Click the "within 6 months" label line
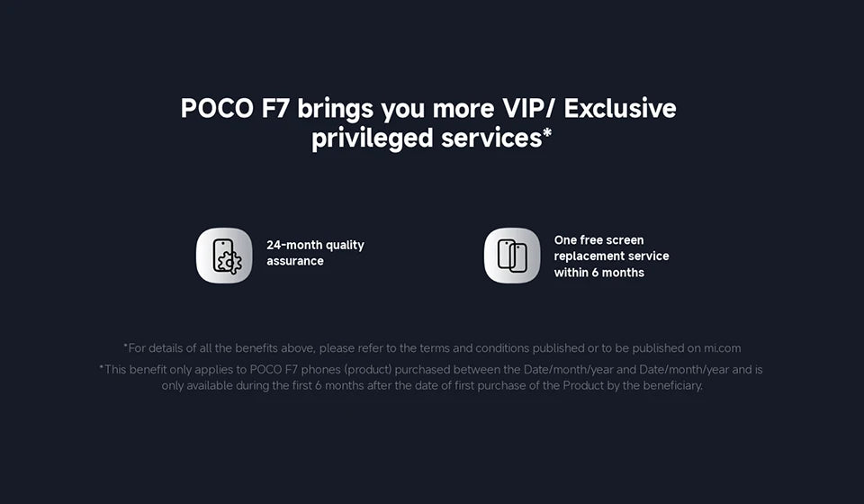The image size is (864, 504). [x=598, y=273]
